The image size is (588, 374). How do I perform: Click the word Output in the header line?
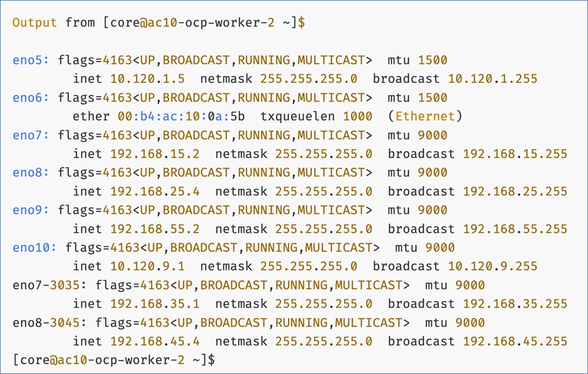point(35,23)
